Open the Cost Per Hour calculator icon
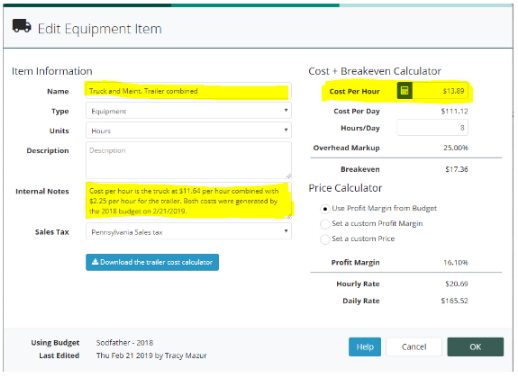Viewport: 518px width, 376px height. coord(404,91)
